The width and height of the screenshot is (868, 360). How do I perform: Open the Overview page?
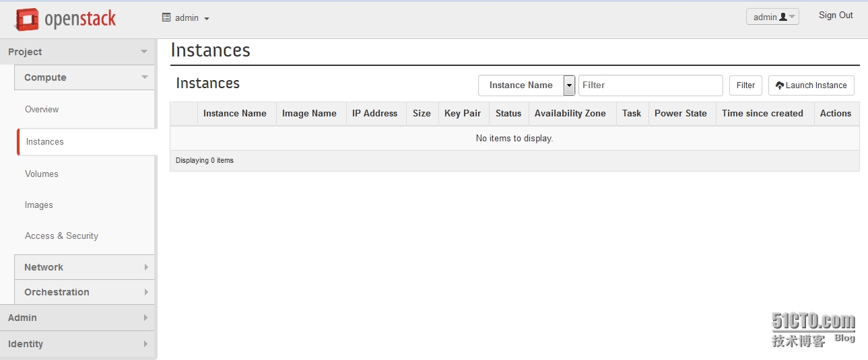42,109
